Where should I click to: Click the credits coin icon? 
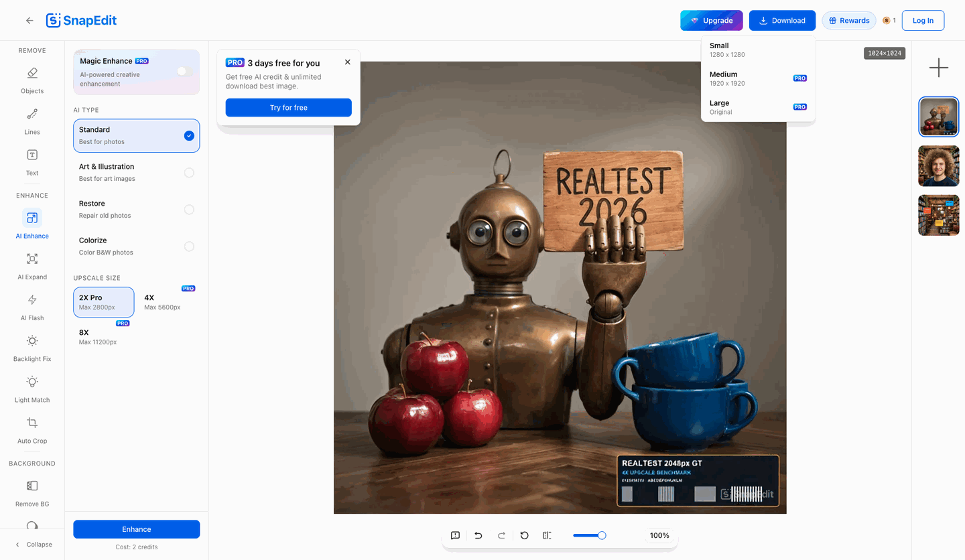click(886, 21)
